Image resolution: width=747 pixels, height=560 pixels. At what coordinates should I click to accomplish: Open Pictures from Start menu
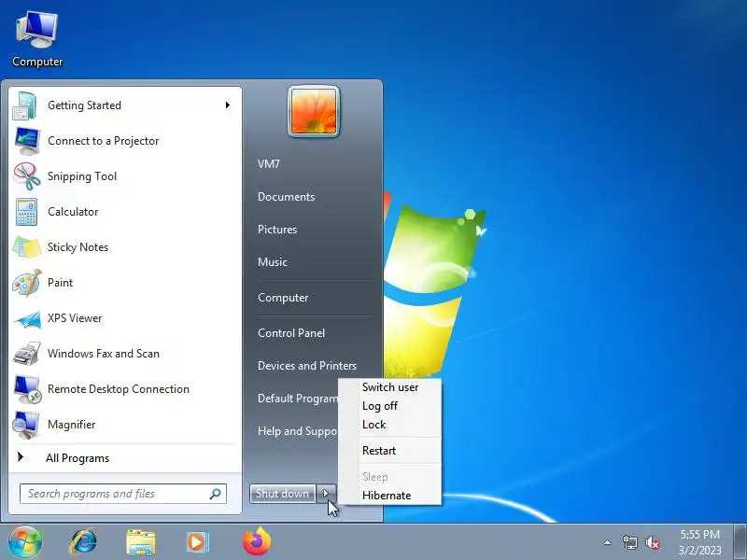click(277, 230)
